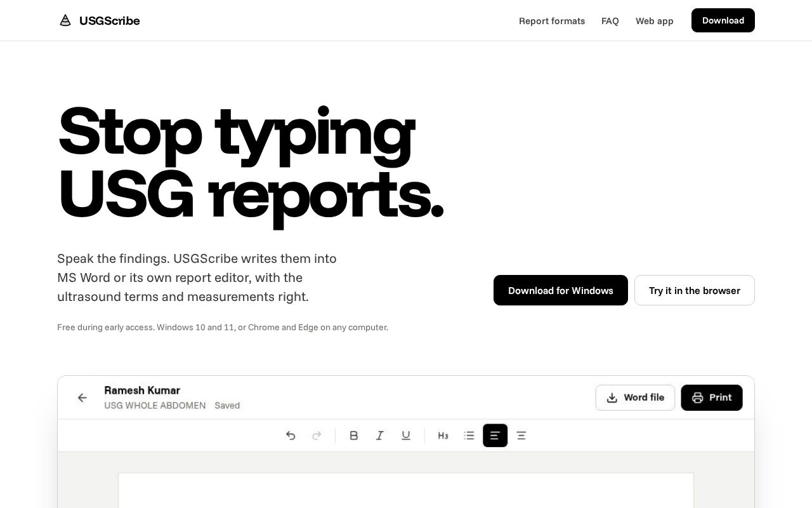Undo the last edit
The image size is (812, 508).
(291, 436)
